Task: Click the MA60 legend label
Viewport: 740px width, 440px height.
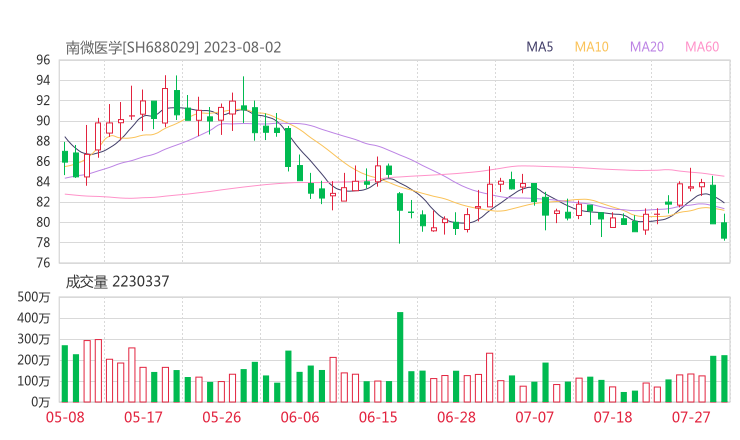Action: coord(702,47)
